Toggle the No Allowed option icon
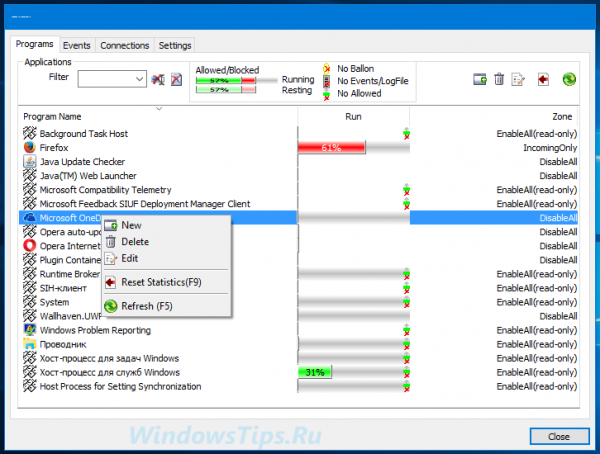The height and width of the screenshot is (454, 600). 326,95
